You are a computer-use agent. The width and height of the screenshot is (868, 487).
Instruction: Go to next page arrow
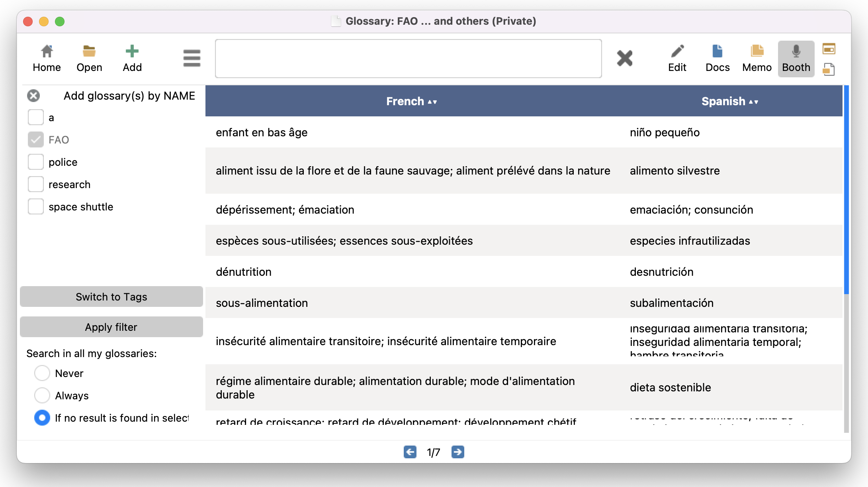pyautogui.click(x=457, y=452)
